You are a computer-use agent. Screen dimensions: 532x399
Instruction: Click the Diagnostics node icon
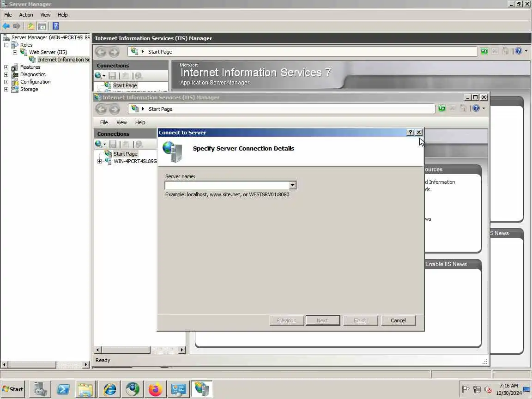click(x=15, y=75)
